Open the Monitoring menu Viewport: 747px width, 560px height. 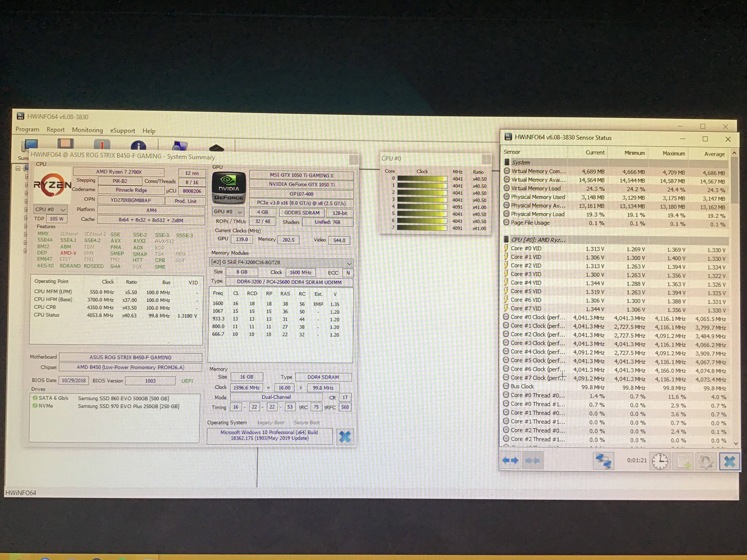87,130
